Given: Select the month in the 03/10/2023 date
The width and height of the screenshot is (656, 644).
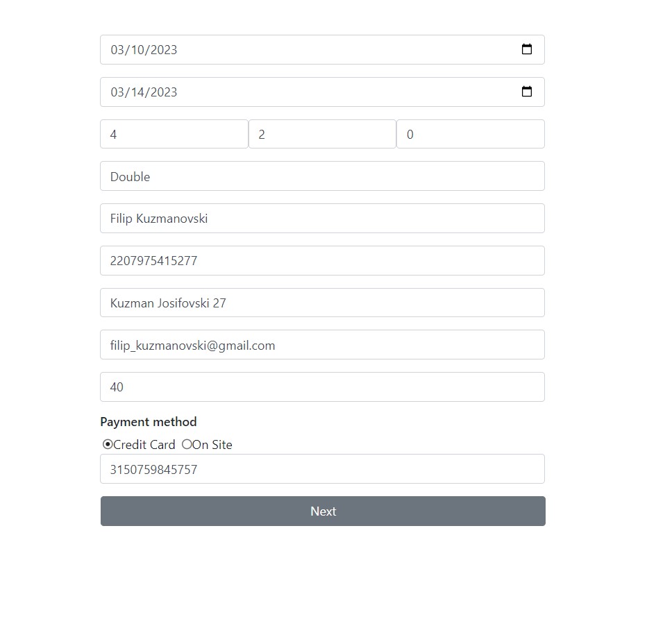Looking at the screenshot, I should click(x=117, y=50).
